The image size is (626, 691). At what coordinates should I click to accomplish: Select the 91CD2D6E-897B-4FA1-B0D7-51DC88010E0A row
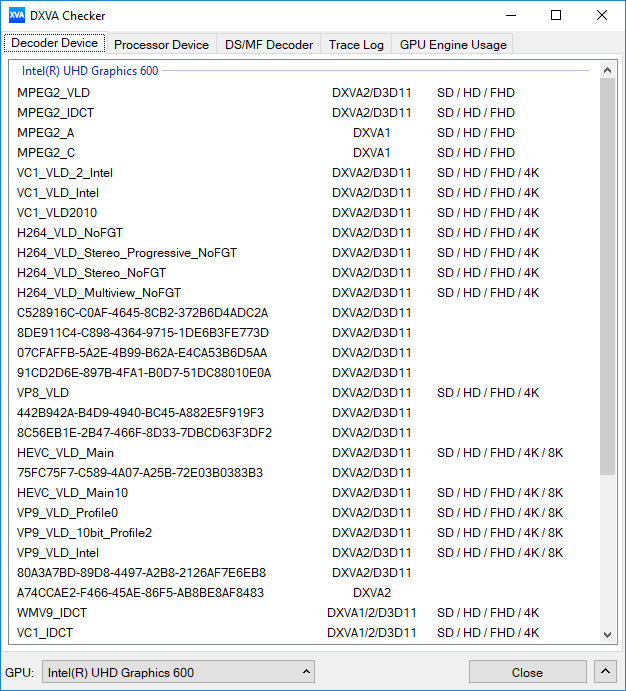pos(304,373)
